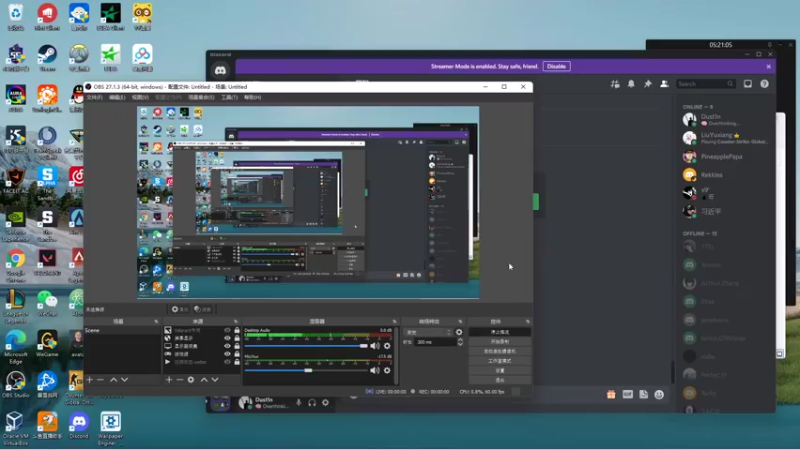Open last OBS menu bar item (H)
800x450 pixels.
252,97
